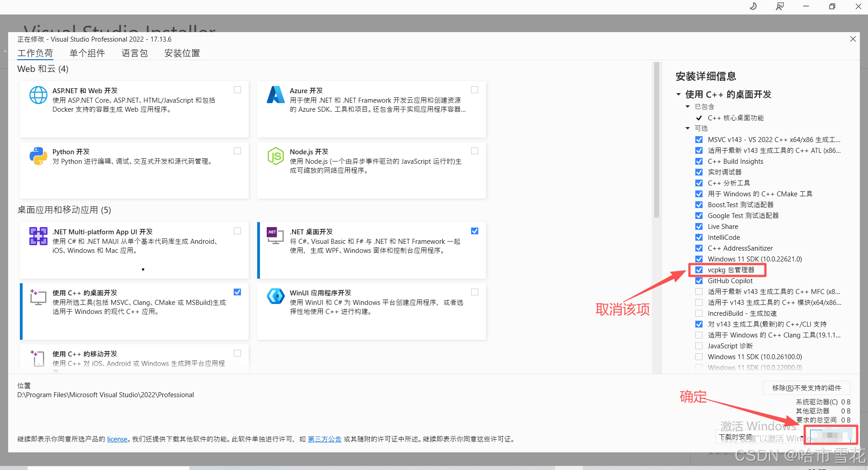
Task: Open the 下载时安装 install mode dropdown
Action: pyautogui.click(x=760, y=437)
